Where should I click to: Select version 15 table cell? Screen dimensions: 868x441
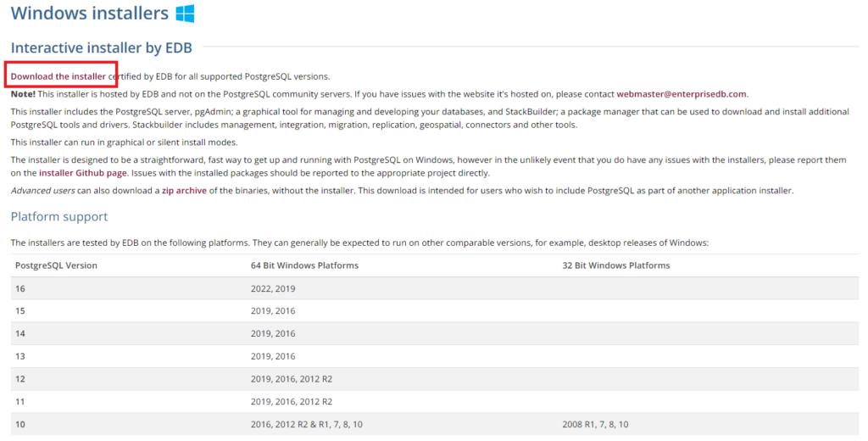(20, 310)
